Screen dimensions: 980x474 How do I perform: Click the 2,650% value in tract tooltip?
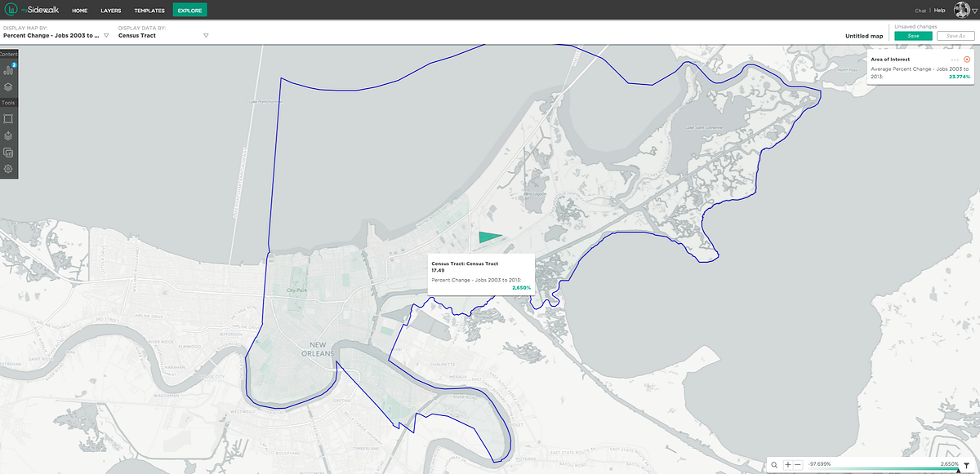coord(521,287)
